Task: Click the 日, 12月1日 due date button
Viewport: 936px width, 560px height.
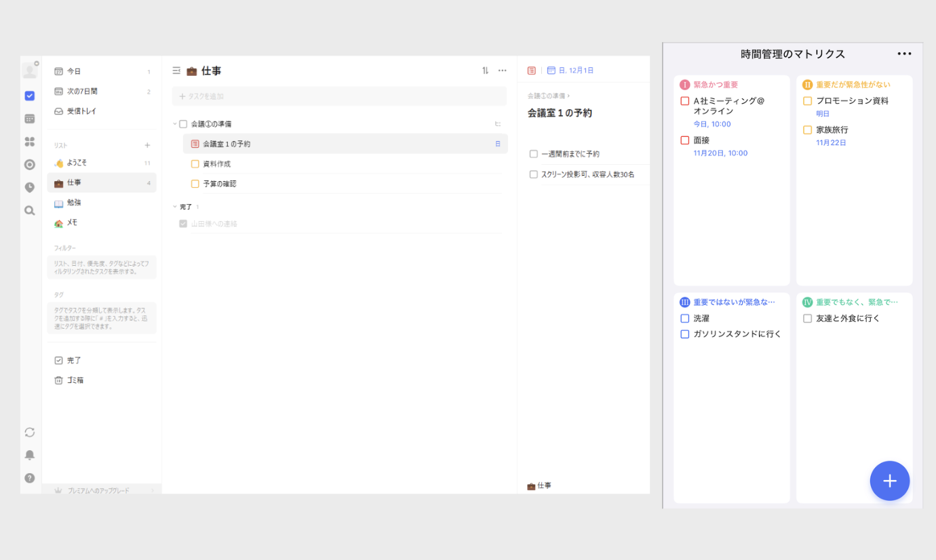Action: (570, 71)
